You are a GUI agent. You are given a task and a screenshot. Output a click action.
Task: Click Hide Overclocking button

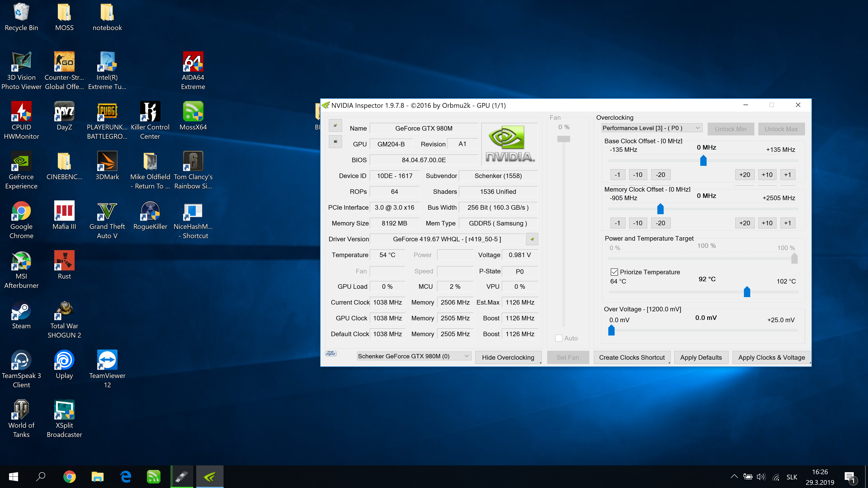[x=508, y=357]
